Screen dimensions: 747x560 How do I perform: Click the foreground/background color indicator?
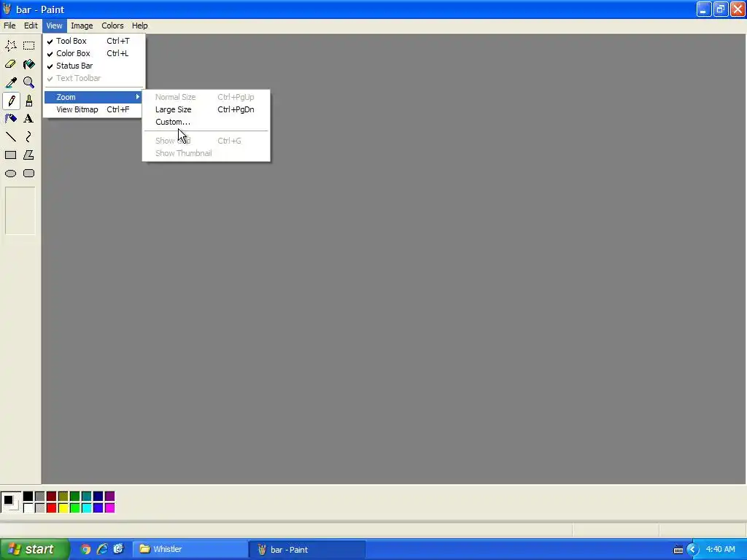point(11,502)
